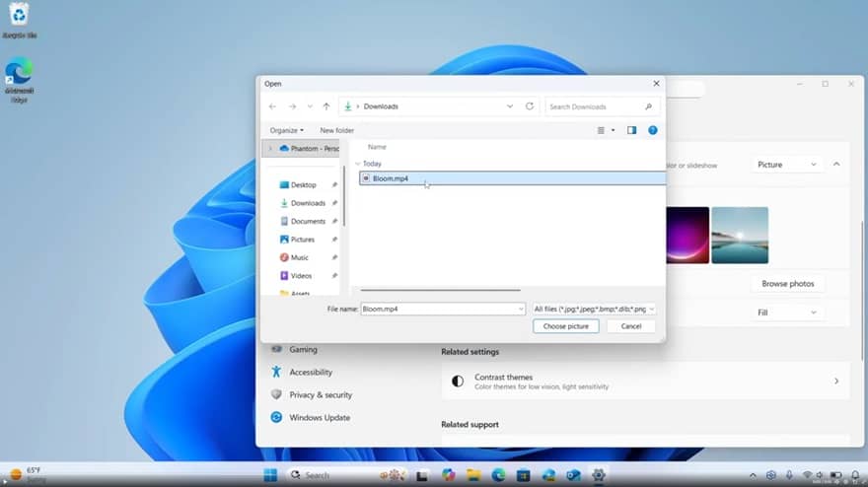The height and width of the screenshot is (487, 868).
Task: Open the view options dropdown arrow
Action: pos(613,130)
